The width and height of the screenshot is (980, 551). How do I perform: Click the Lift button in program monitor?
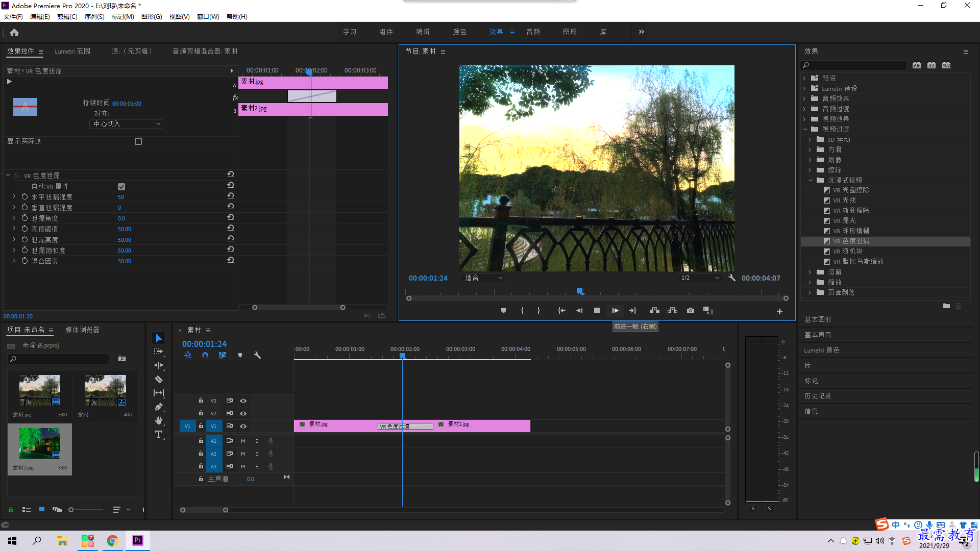(654, 310)
